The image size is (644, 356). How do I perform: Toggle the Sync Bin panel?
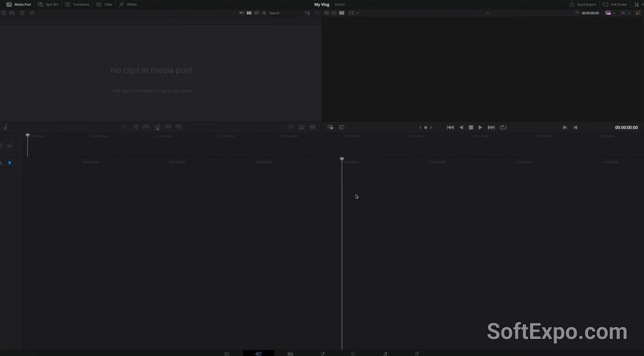48,4
